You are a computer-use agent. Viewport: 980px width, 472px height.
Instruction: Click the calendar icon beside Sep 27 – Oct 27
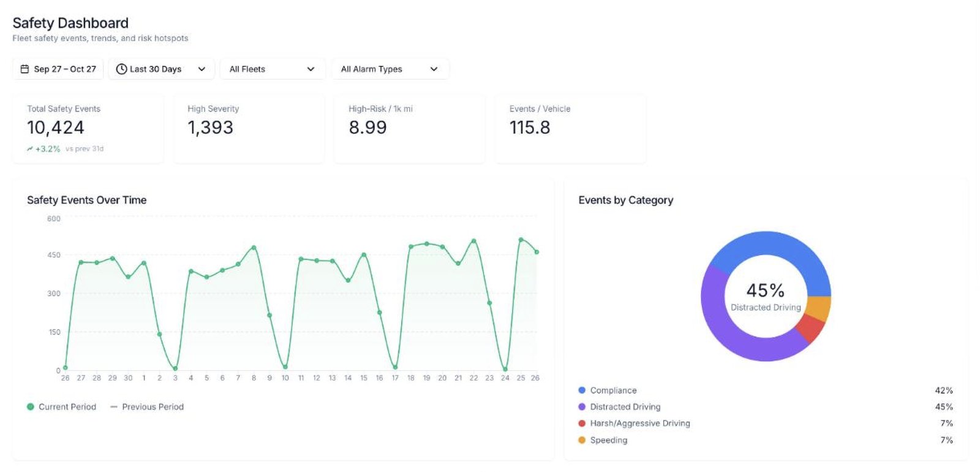pyautogui.click(x=24, y=69)
